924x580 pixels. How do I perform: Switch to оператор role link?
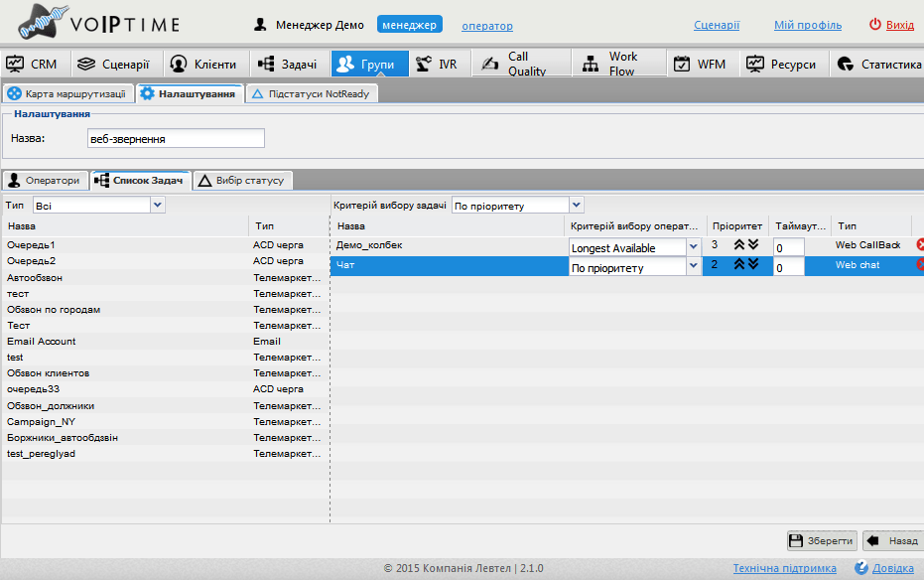coord(486,26)
